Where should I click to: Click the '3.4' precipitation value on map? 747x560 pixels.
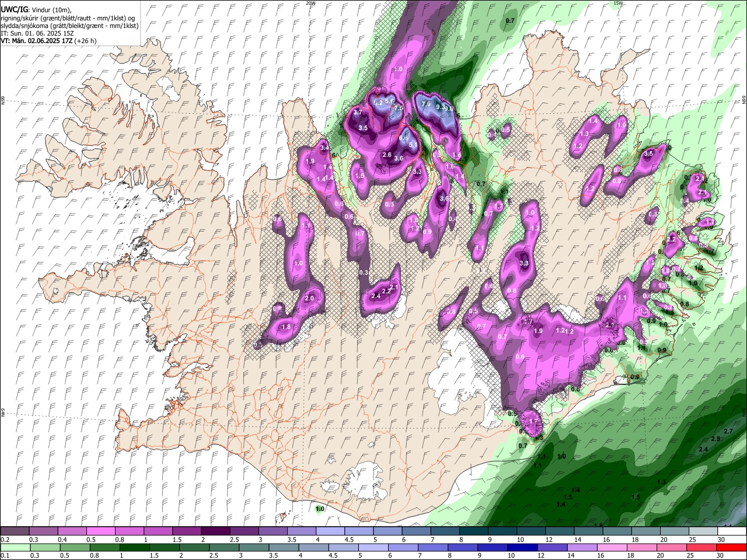(x=324, y=148)
